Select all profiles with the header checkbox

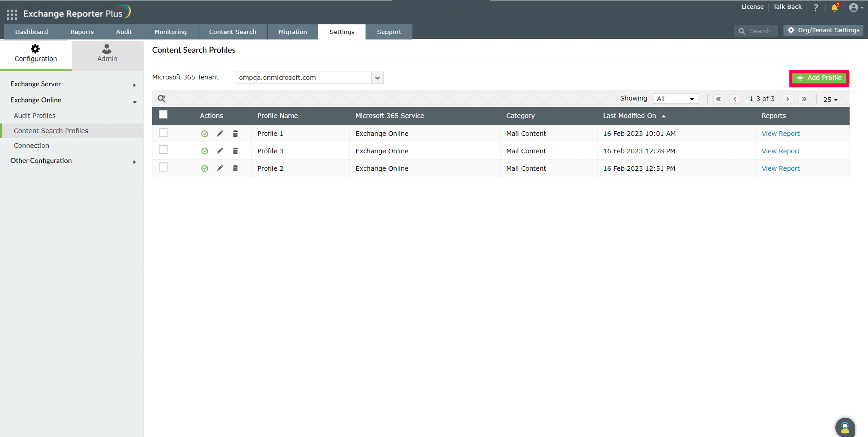pyautogui.click(x=163, y=114)
